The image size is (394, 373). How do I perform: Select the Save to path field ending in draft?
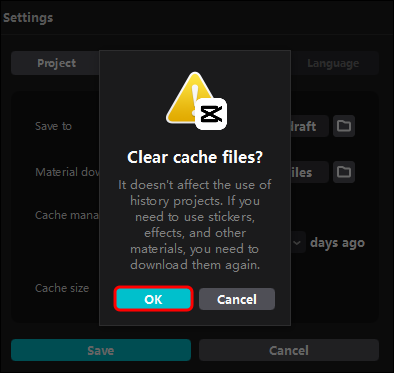(310, 126)
